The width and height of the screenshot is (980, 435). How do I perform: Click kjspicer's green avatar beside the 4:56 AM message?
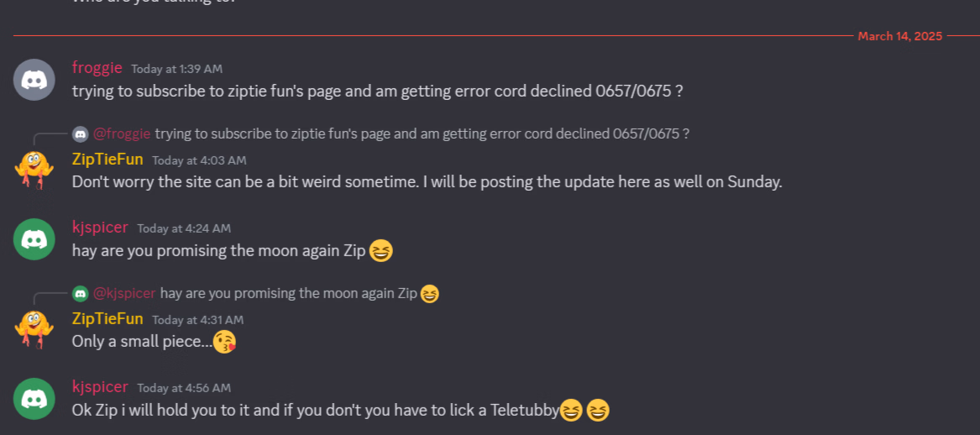coord(34,399)
